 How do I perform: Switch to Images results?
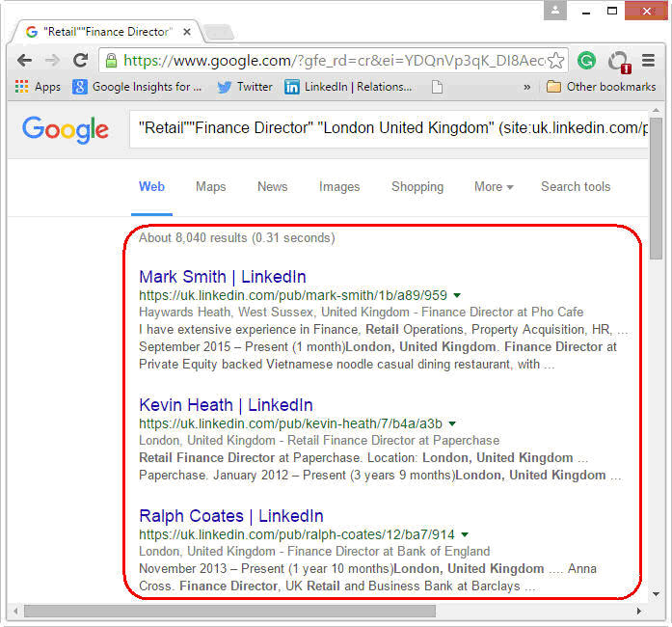339,187
